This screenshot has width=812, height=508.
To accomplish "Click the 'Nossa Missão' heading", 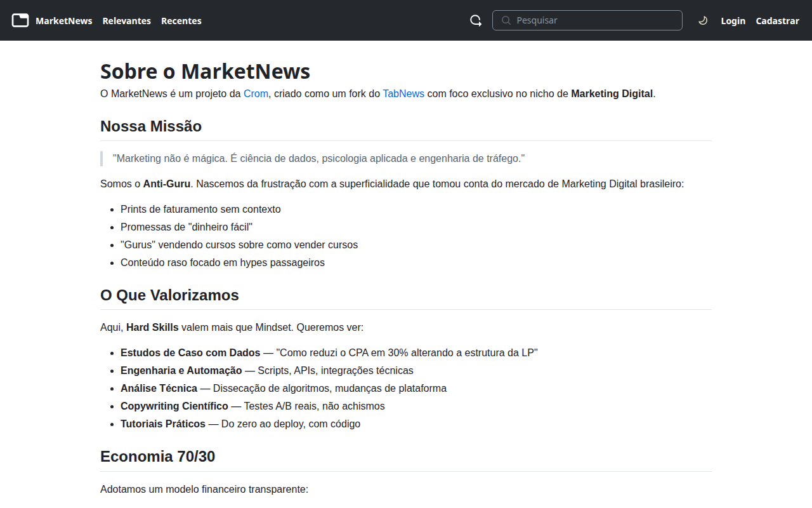I will 151,126.
